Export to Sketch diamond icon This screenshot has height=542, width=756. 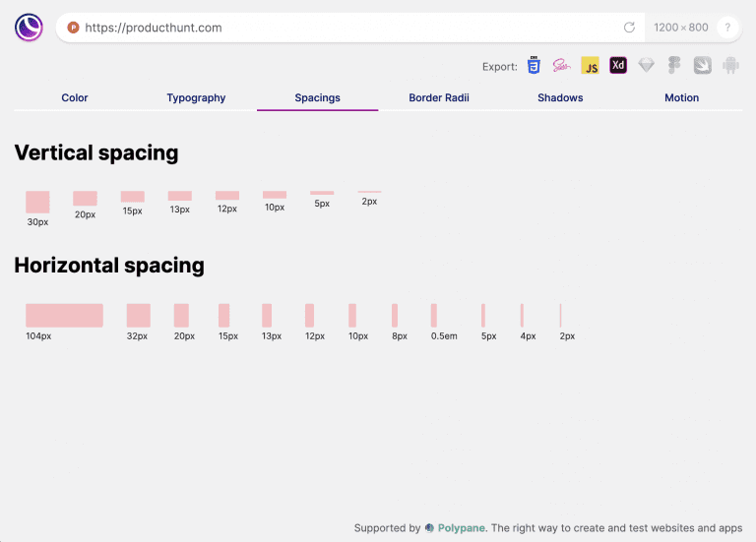646,65
